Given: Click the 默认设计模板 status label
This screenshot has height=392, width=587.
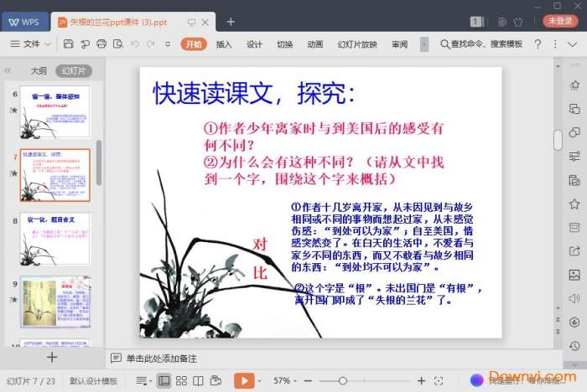Looking at the screenshot, I should click(93, 381).
